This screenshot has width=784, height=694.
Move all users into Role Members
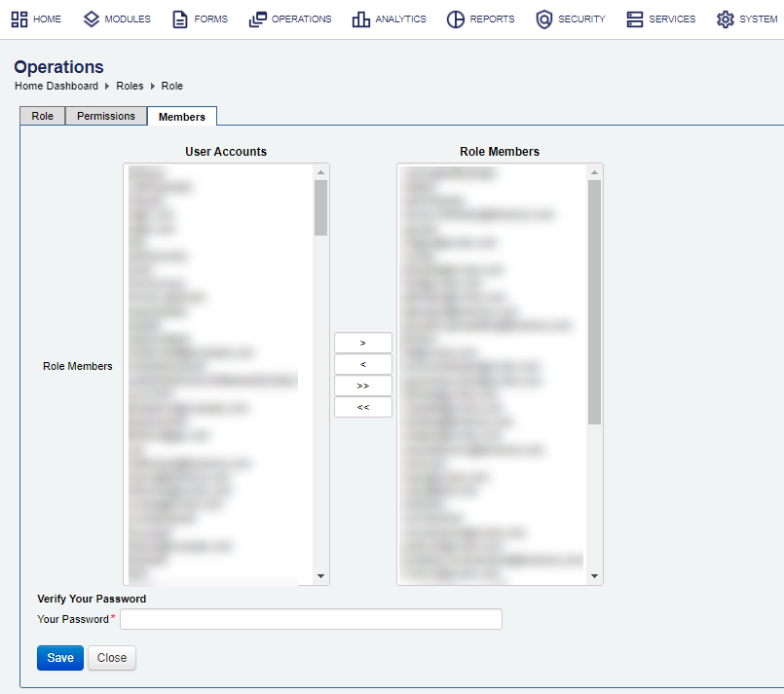(x=362, y=385)
